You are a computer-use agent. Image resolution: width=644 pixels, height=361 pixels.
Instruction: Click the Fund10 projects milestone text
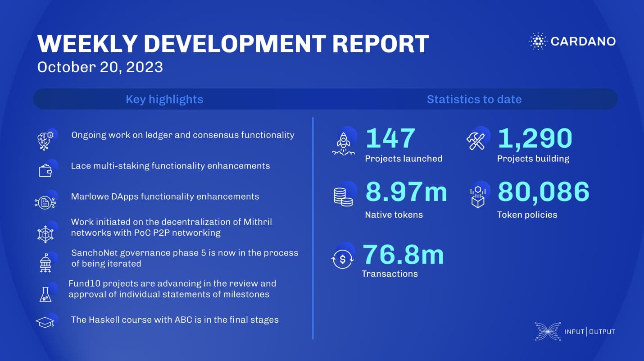tap(172, 289)
